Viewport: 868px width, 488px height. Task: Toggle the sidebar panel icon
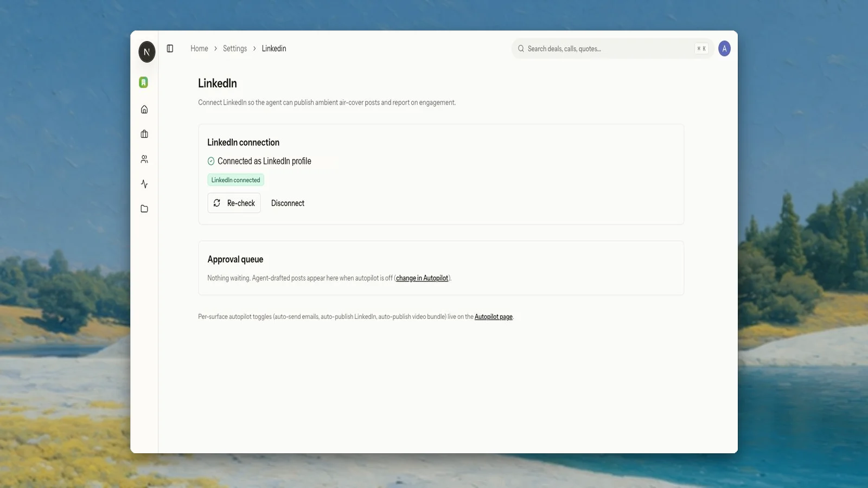(x=170, y=49)
